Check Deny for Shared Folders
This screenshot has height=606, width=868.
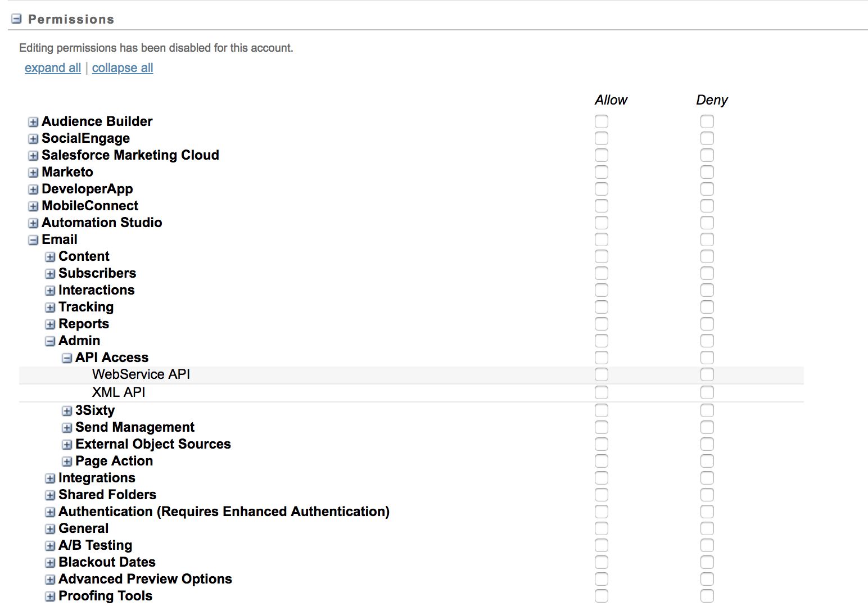[x=707, y=495]
